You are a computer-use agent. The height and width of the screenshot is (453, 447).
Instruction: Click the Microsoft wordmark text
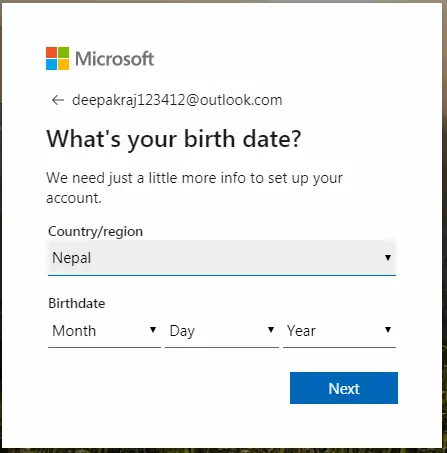114,59
